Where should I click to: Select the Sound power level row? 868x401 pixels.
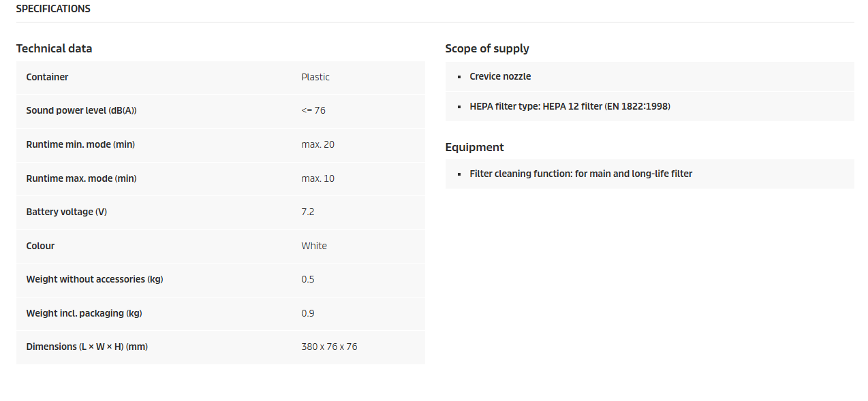pyautogui.click(x=221, y=110)
